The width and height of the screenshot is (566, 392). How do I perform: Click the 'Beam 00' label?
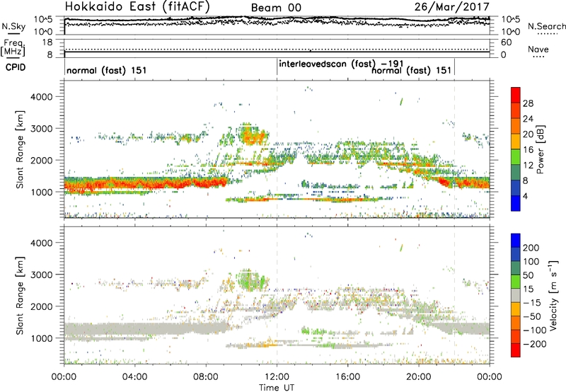(x=276, y=8)
